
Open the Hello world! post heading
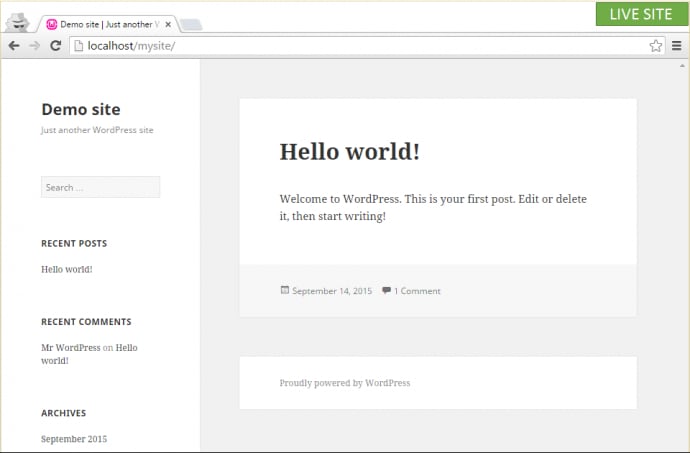click(x=350, y=151)
